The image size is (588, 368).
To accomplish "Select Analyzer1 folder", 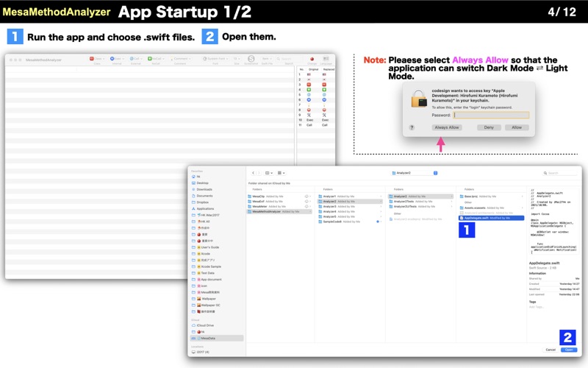I will point(350,197).
